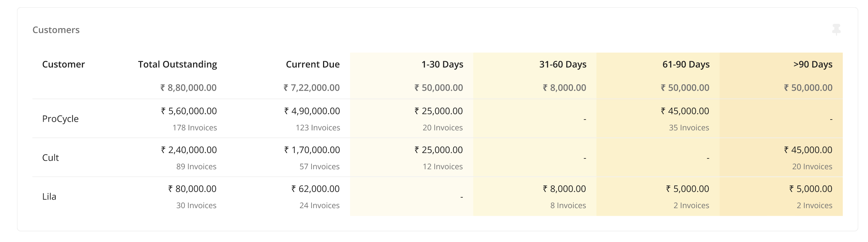View ProCycle's 35 invoices in 61-90 days
Screen dimensions: 868x242
689,128
